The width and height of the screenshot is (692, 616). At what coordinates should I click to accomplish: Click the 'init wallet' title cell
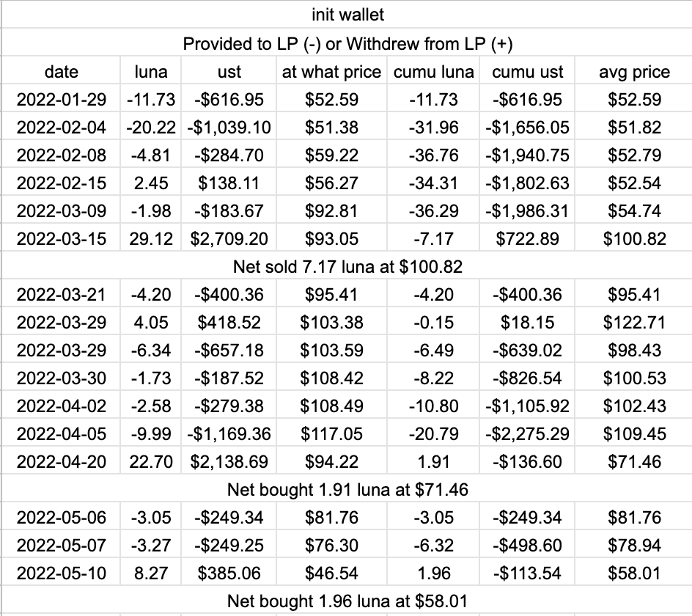point(347,14)
